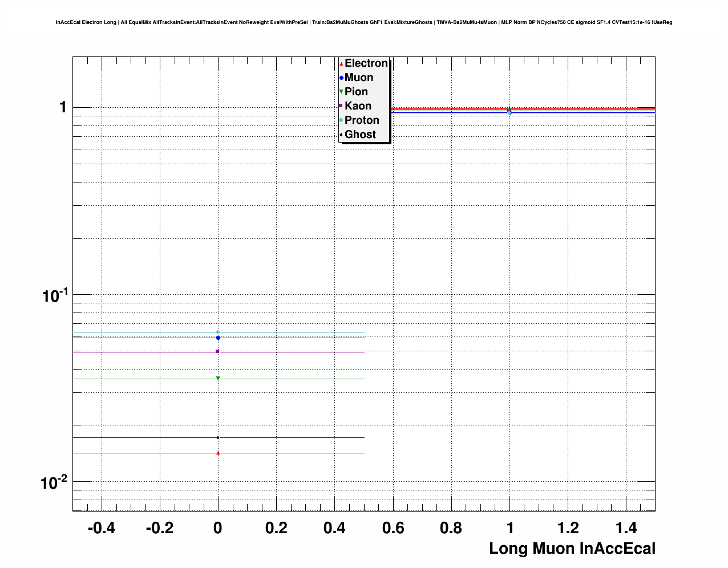
Task: Click the x-axis tick label '0.2'
Action: [276, 528]
